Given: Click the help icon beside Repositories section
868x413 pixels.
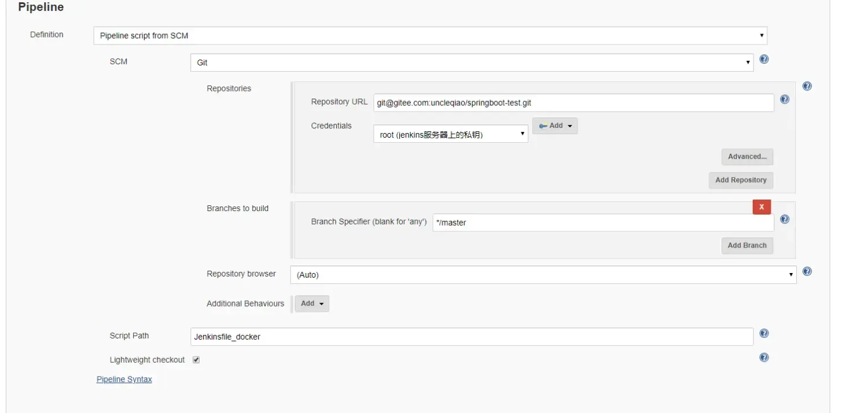Looking at the screenshot, I should point(807,86).
